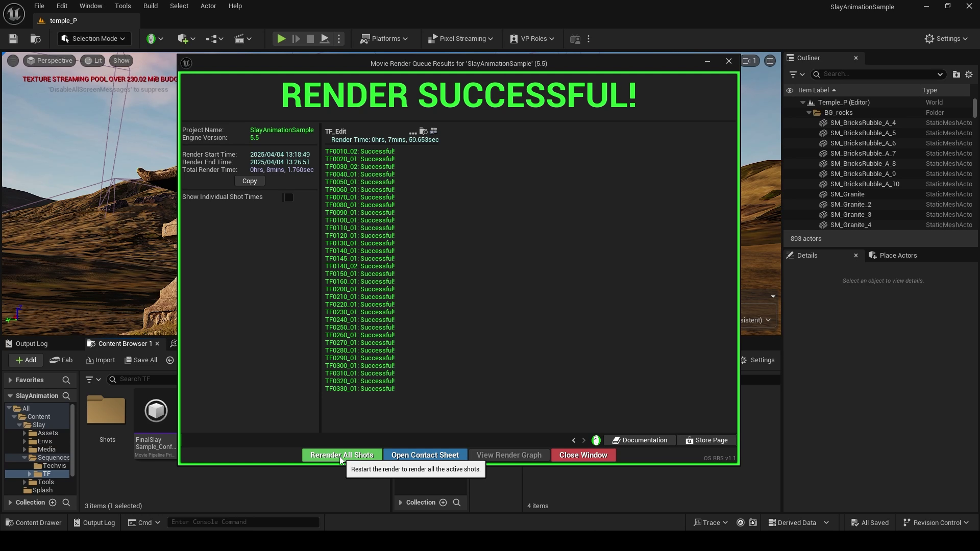
Task: Open the Build menu
Action: 150,6
